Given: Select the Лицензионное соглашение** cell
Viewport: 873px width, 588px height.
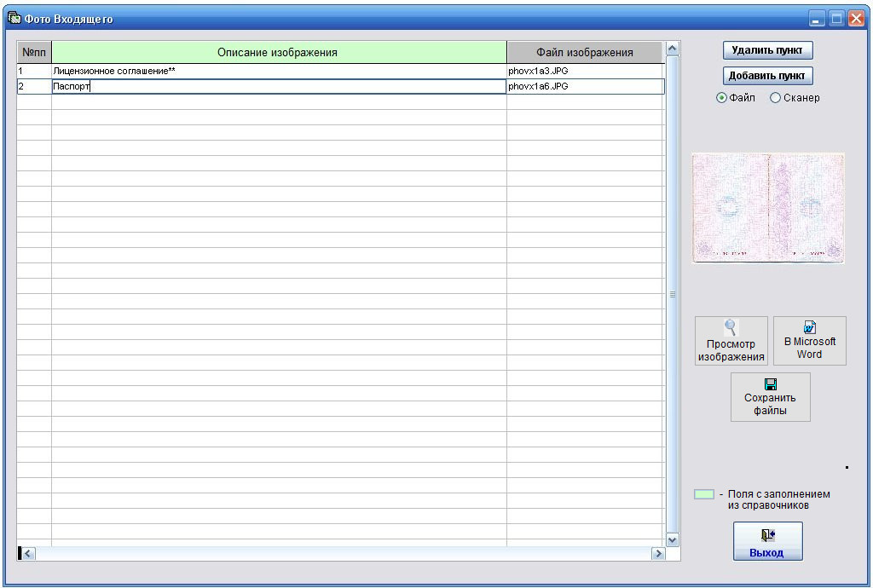Looking at the screenshot, I should (279, 72).
